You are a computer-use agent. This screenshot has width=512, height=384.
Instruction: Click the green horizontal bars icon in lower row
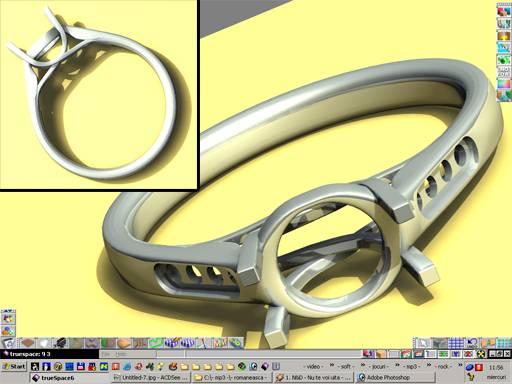tap(444, 354)
